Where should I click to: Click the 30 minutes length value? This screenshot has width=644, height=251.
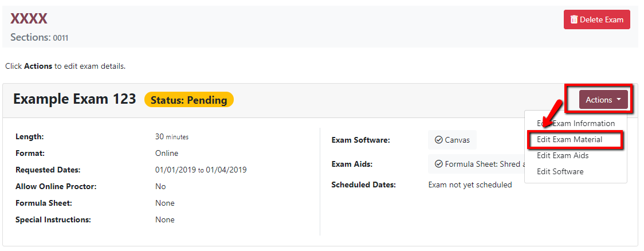pyautogui.click(x=172, y=137)
